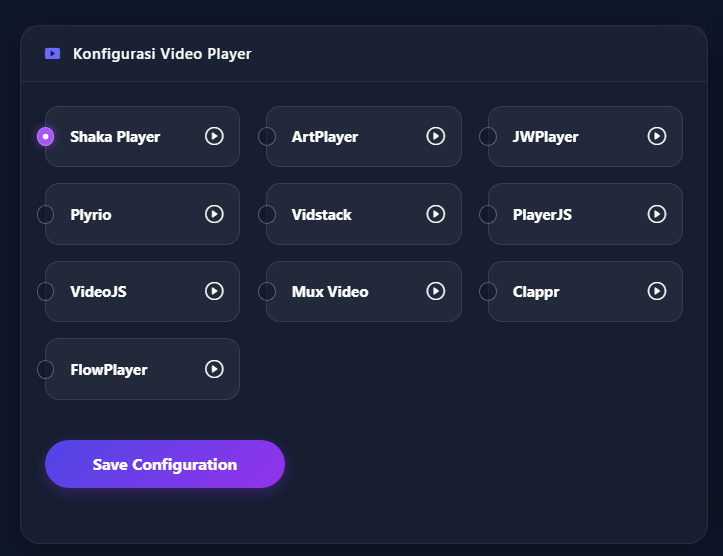
Task: Click the play icon on PlayerJS card
Action: point(657,214)
